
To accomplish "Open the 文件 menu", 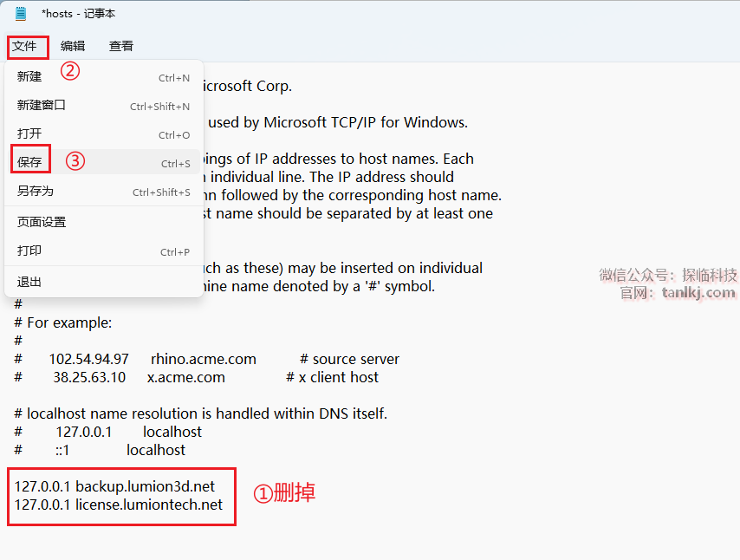I will pyautogui.click(x=24, y=46).
